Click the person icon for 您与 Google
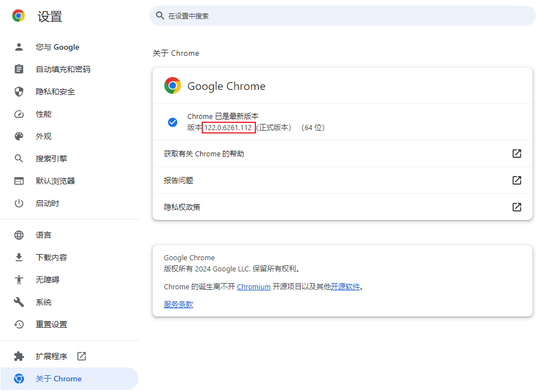Screen dimensions: 556x392 coord(19,47)
